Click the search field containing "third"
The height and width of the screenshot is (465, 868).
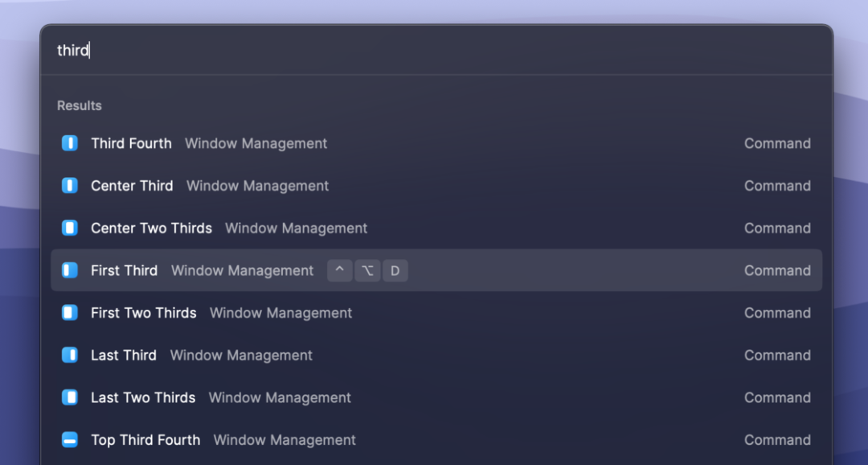pos(436,51)
